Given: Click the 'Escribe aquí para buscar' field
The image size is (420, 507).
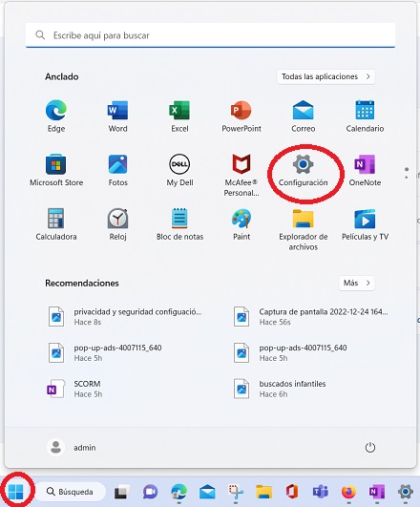Looking at the screenshot, I should [210, 35].
